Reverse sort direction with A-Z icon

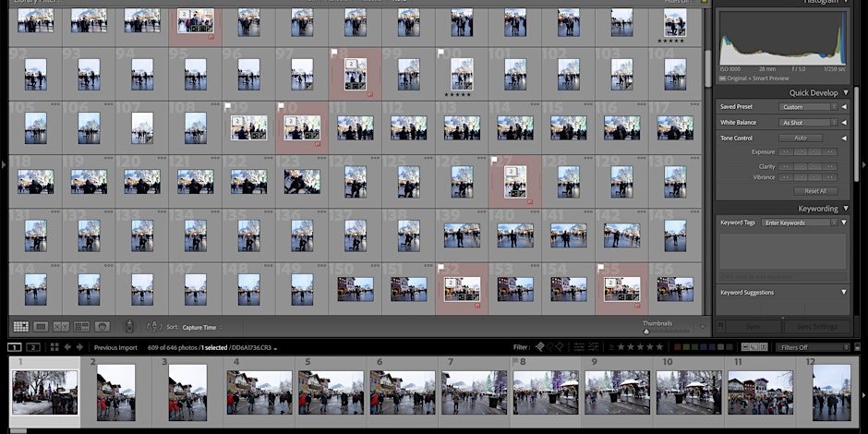pyautogui.click(x=154, y=327)
